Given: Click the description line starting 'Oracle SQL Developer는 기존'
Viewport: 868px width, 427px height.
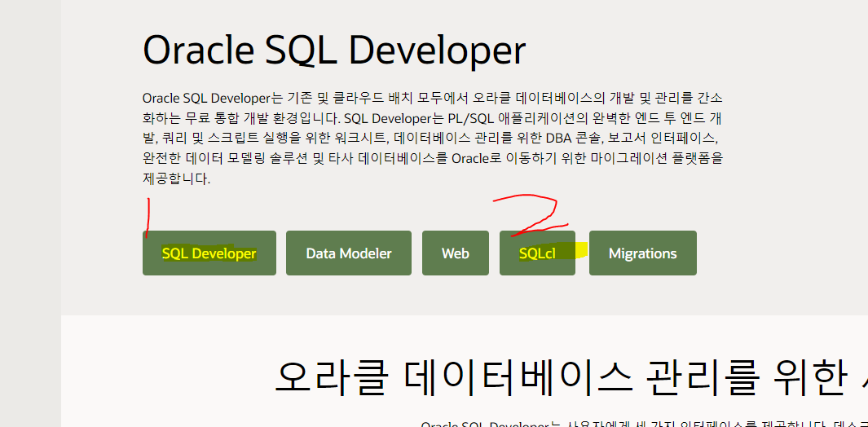Looking at the screenshot, I should tap(432, 99).
